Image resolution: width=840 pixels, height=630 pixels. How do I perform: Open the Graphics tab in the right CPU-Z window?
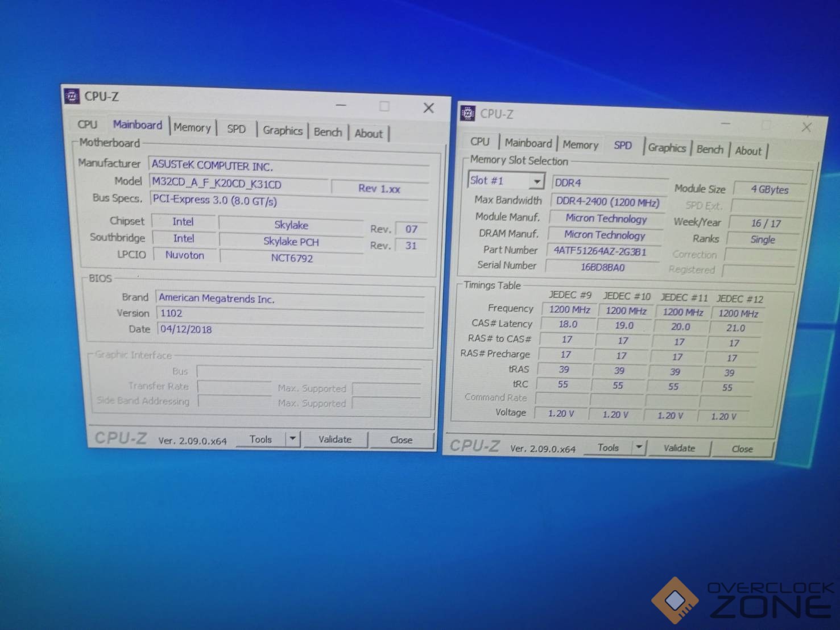(x=667, y=148)
